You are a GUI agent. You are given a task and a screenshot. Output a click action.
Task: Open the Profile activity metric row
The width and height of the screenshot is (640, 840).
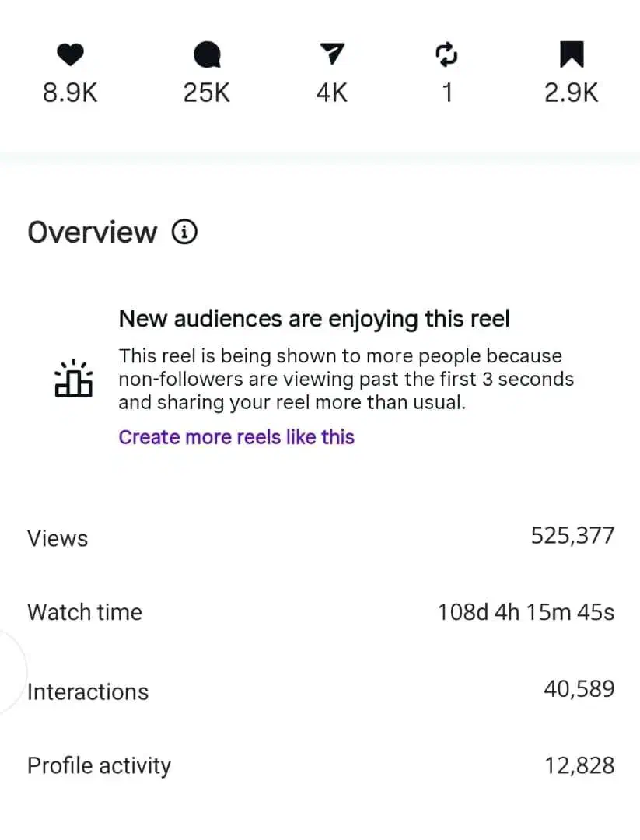click(x=320, y=765)
